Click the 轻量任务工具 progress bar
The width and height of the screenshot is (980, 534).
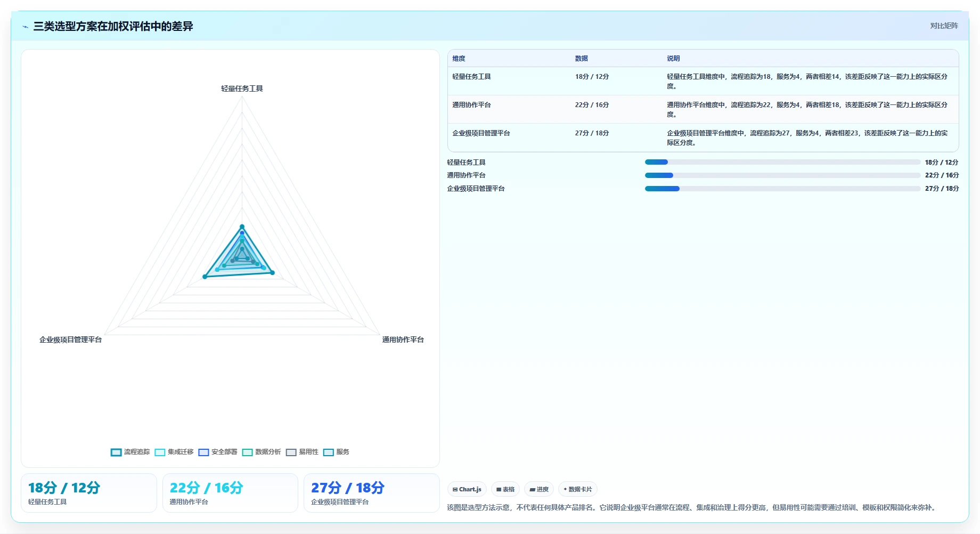click(x=782, y=162)
